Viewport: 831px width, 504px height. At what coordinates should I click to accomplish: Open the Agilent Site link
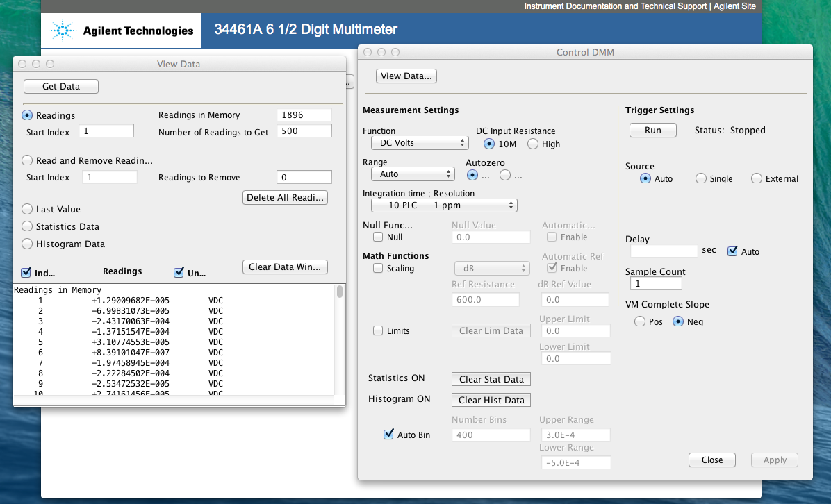[x=734, y=6]
